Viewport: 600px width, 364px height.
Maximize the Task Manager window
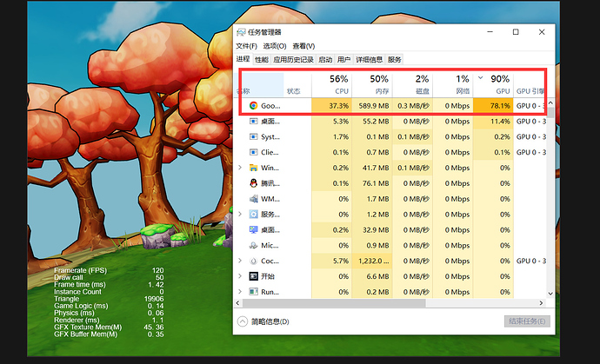(516, 32)
